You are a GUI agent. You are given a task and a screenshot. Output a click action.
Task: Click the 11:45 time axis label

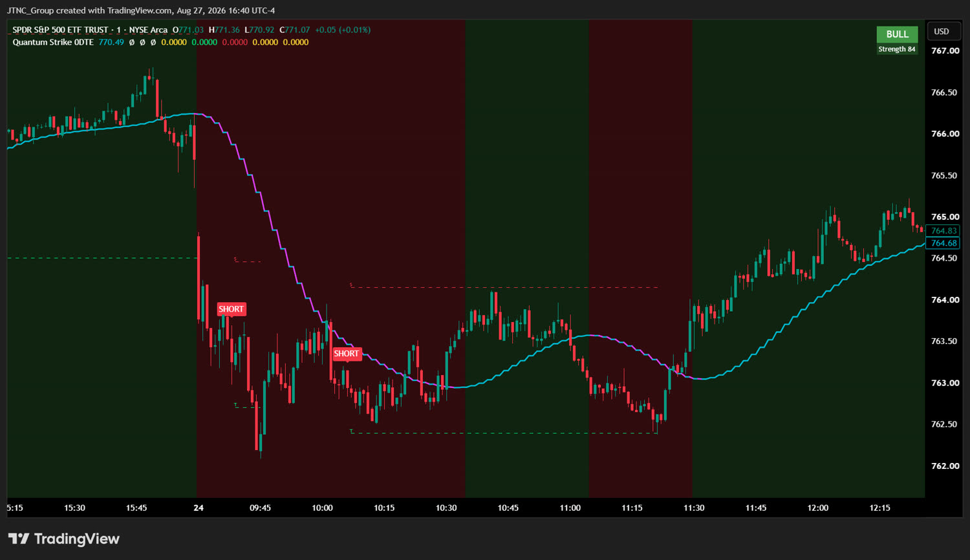(x=756, y=508)
